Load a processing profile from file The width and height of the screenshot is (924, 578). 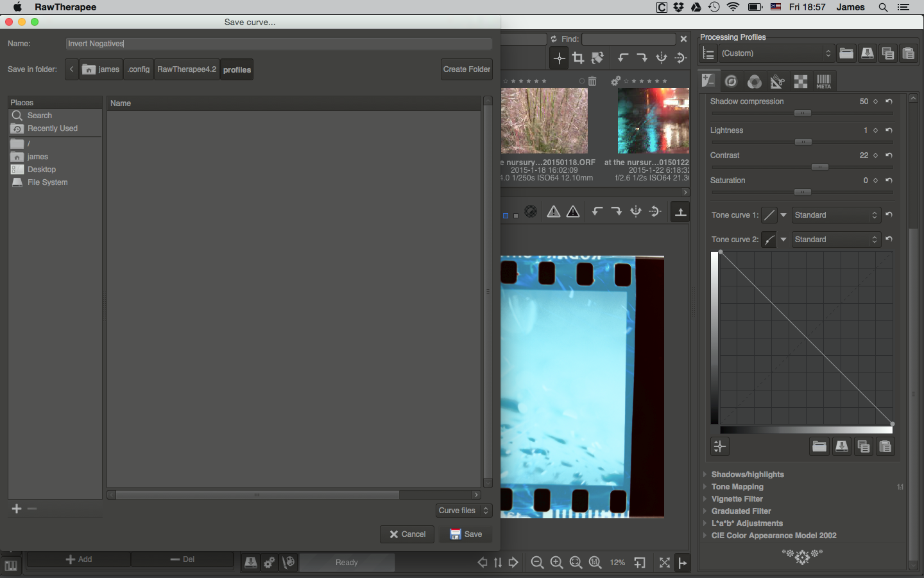tap(846, 53)
